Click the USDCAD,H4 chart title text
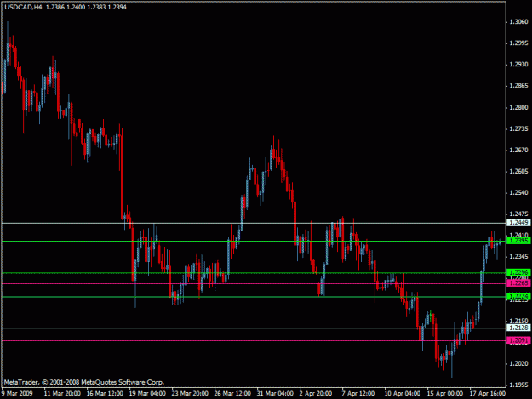Screen dimensions: 532x399 24,7
